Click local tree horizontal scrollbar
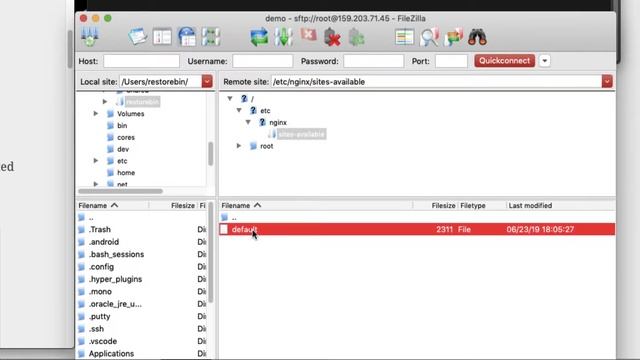The image size is (640, 360). pos(120,191)
